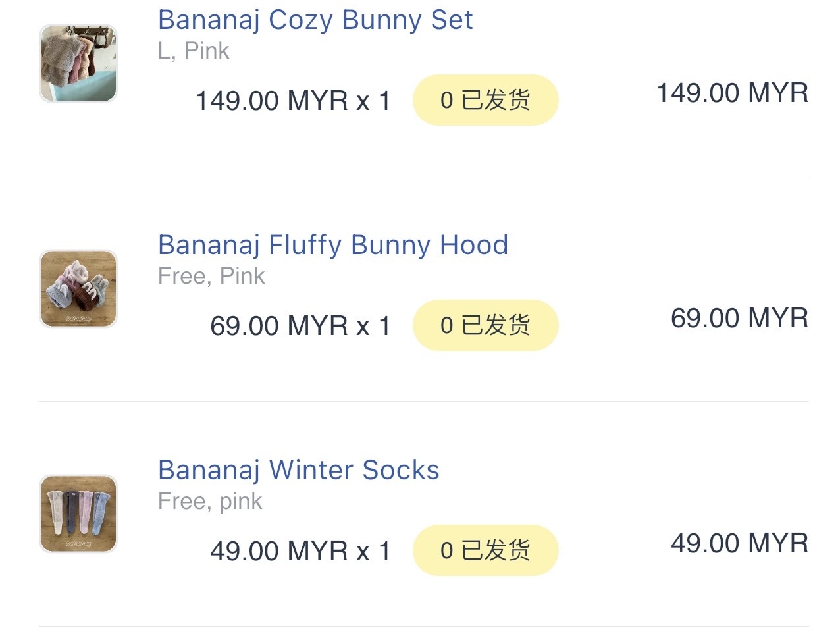Screen dimensions: 840x638
Task: Click the 69.00 MYR line total at right
Action: (x=739, y=318)
